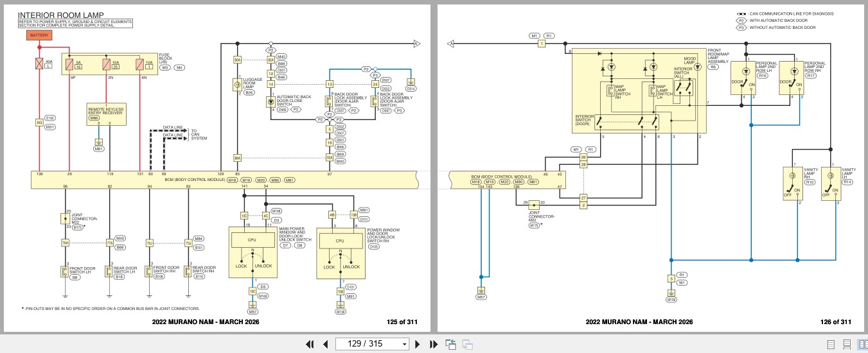
Task: Click the 125 of 311 page footer
Action: 402,322
